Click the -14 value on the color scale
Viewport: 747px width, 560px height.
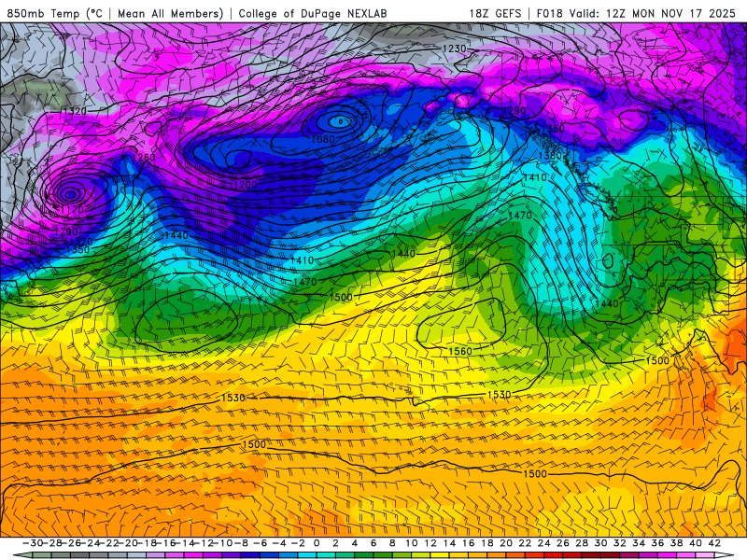[x=185, y=543]
